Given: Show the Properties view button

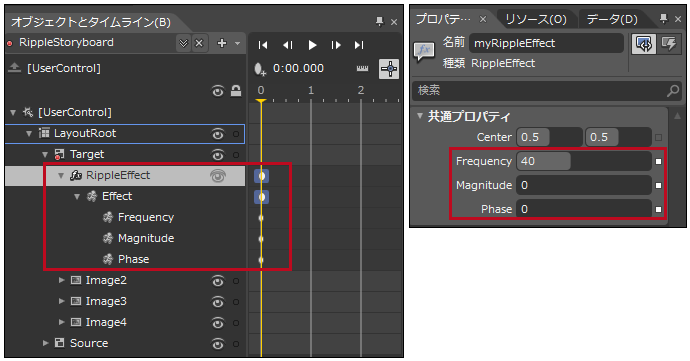Looking at the screenshot, I should click(644, 44).
